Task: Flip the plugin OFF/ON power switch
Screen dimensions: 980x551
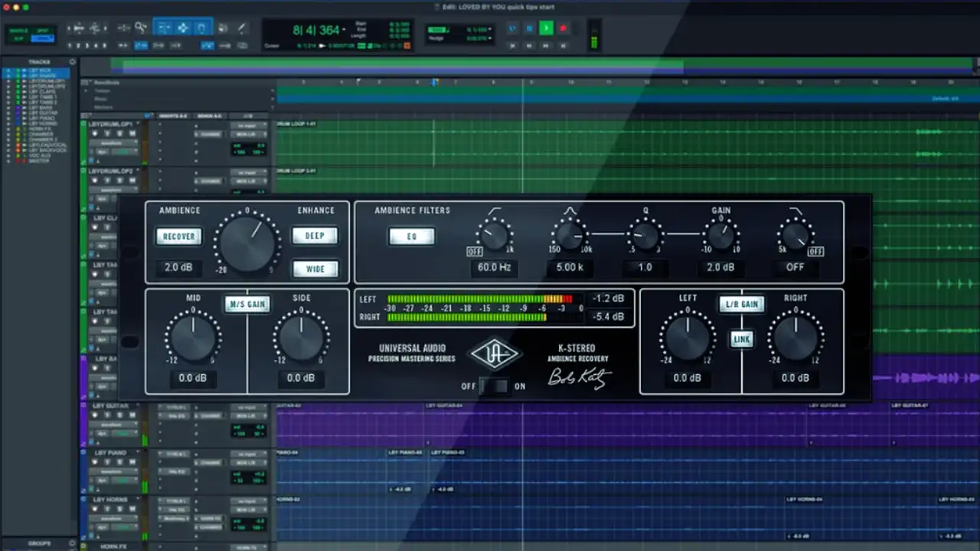Action: [x=494, y=386]
